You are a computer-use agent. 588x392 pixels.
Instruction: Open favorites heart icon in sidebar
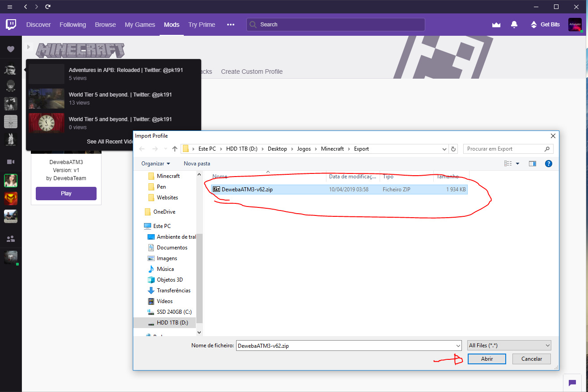click(11, 49)
